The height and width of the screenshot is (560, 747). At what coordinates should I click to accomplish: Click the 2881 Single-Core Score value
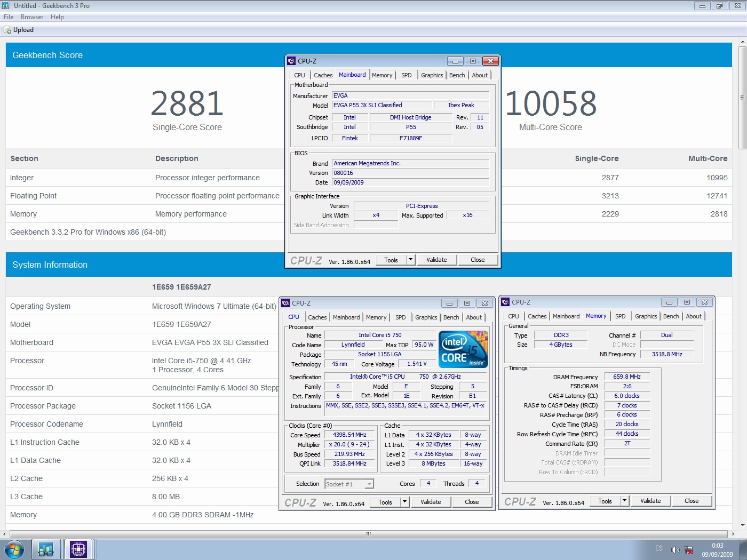187,103
